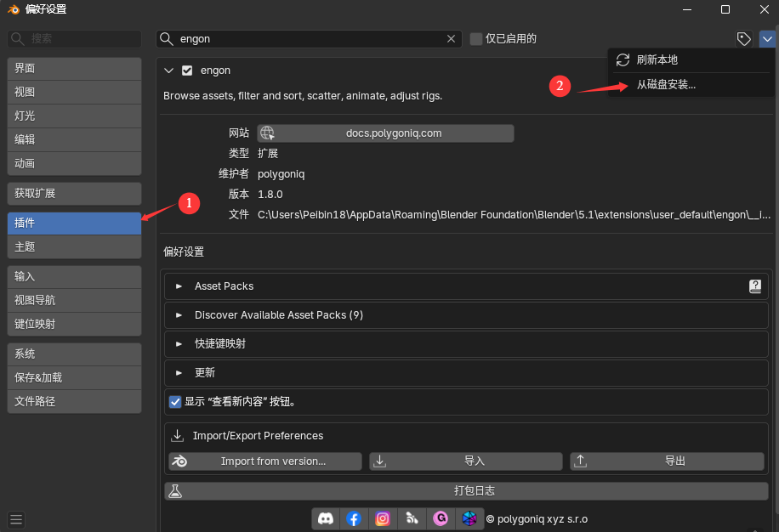Open the 文件路径 tab
This screenshot has height=532, width=779.
(x=75, y=402)
